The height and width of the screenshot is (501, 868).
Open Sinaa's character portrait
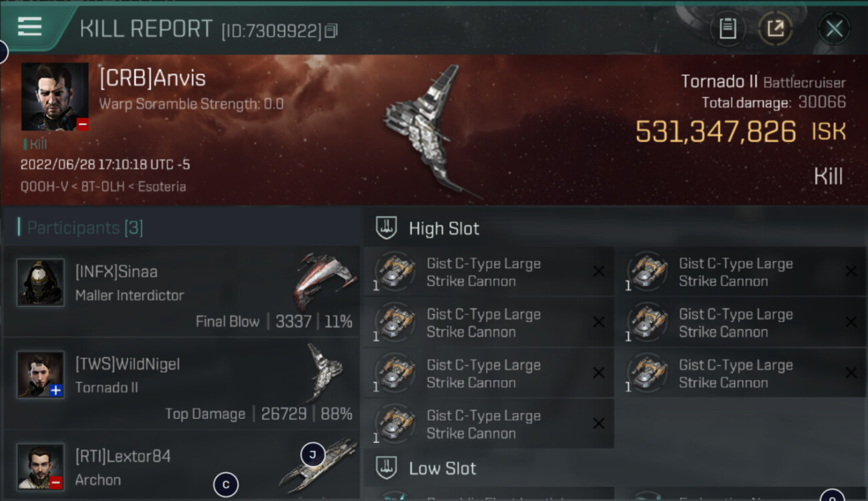(41, 283)
